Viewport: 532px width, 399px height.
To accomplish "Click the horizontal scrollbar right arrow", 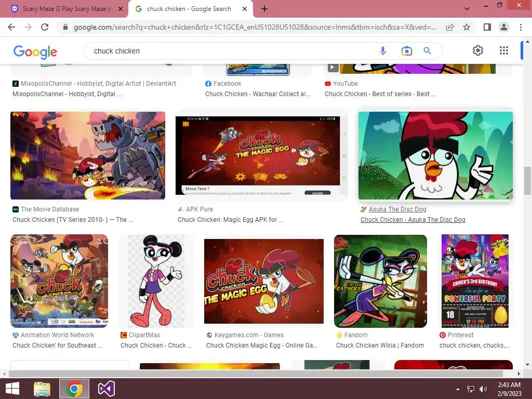I will [519, 374].
